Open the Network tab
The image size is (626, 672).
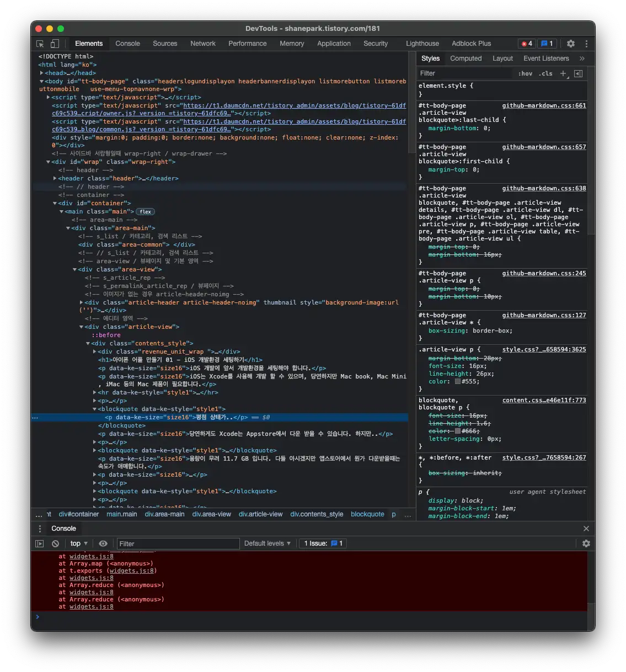click(203, 44)
